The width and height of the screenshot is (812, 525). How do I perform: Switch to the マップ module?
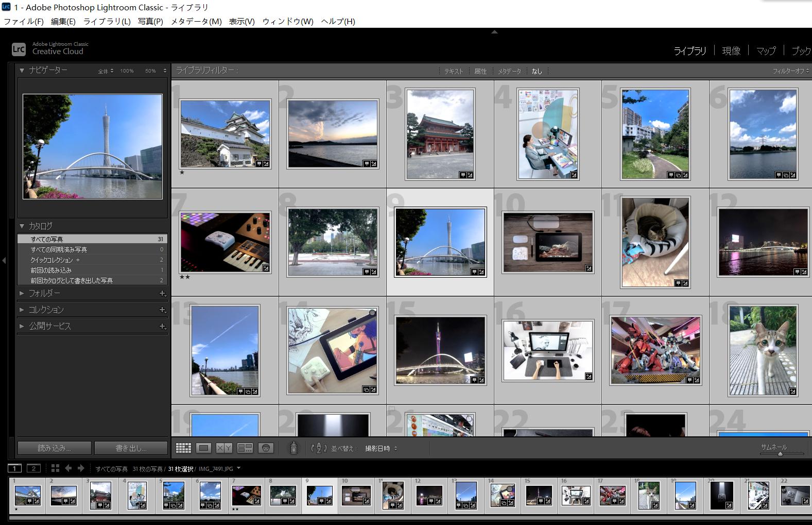click(766, 50)
